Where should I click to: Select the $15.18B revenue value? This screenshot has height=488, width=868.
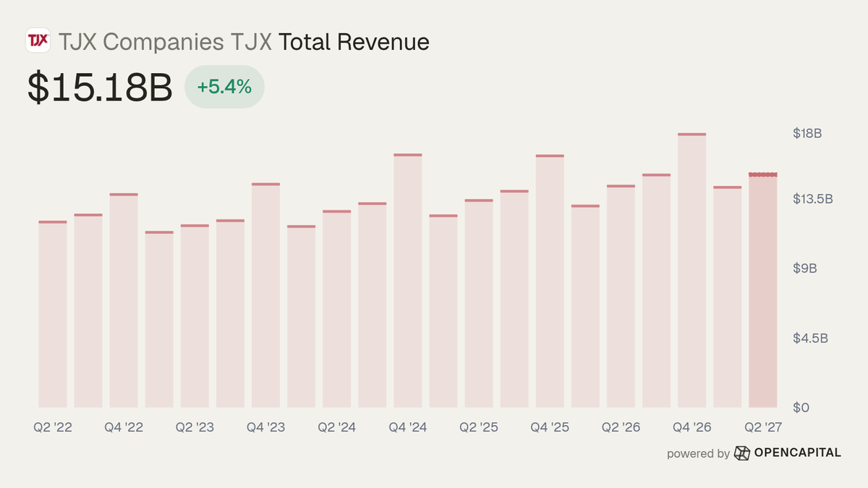[100, 87]
